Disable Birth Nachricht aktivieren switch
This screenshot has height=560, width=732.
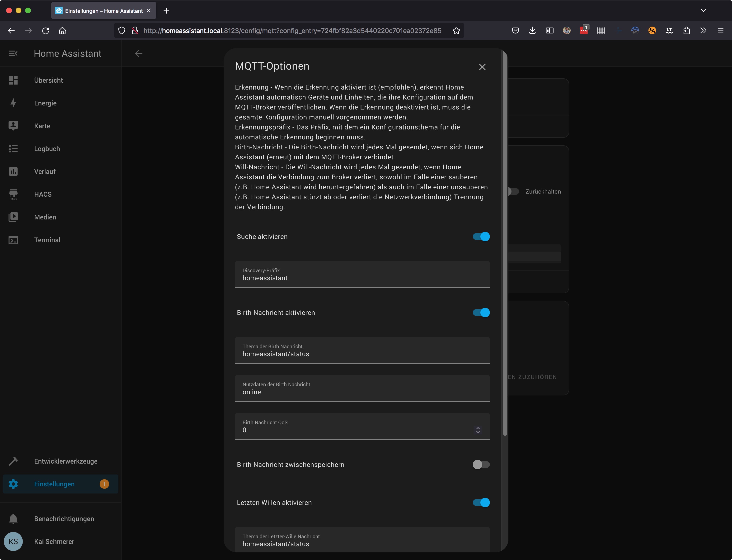click(481, 313)
